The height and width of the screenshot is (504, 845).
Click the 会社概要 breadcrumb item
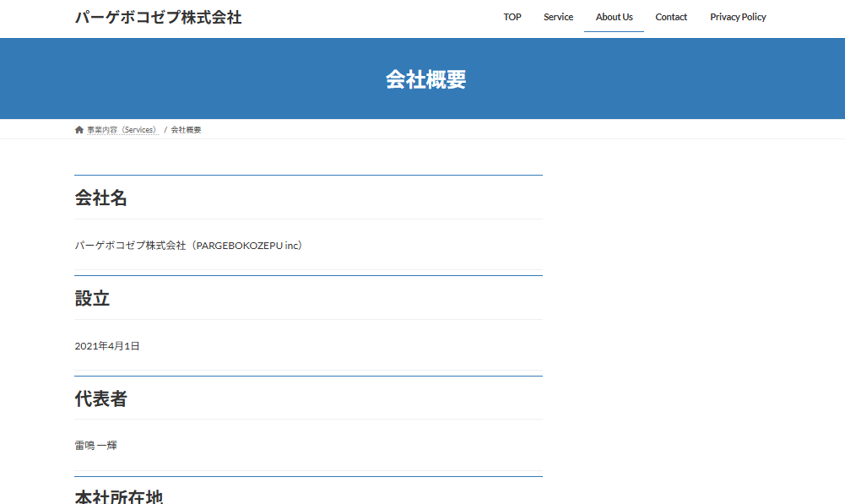(x=186, y=130)
